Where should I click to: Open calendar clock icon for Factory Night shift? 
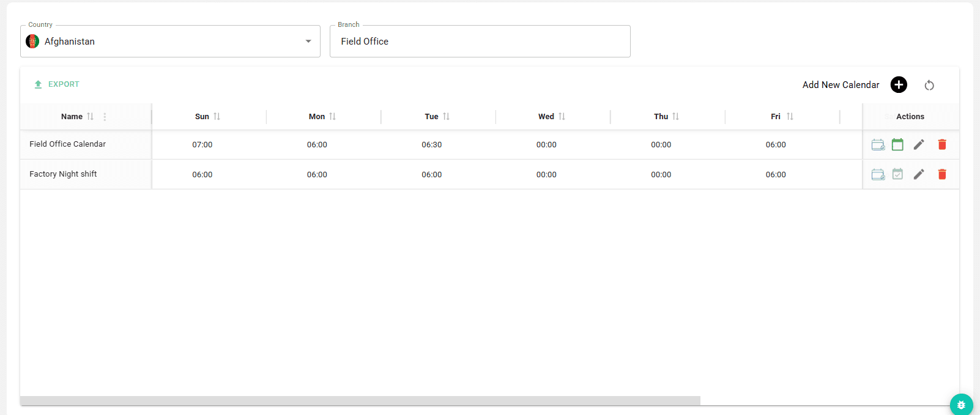[878, 174]
